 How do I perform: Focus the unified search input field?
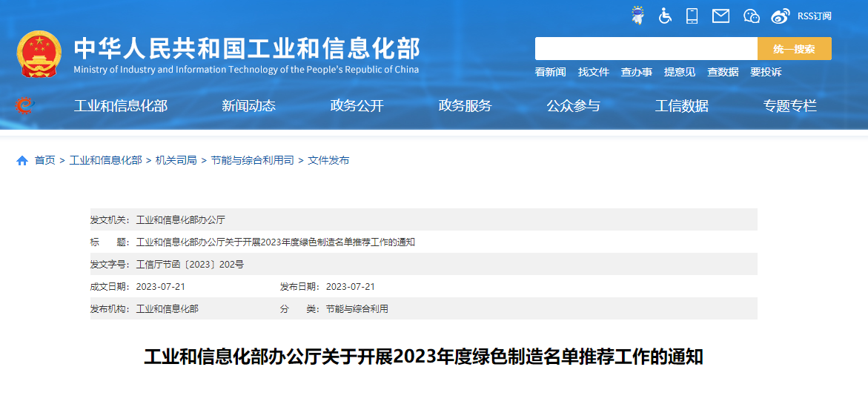pos(646,49)
